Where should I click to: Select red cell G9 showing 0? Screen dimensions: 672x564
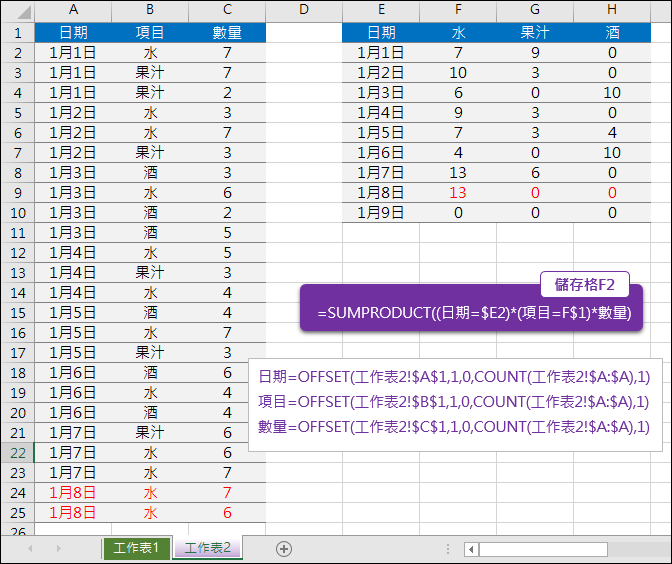(x=534, y=192)
